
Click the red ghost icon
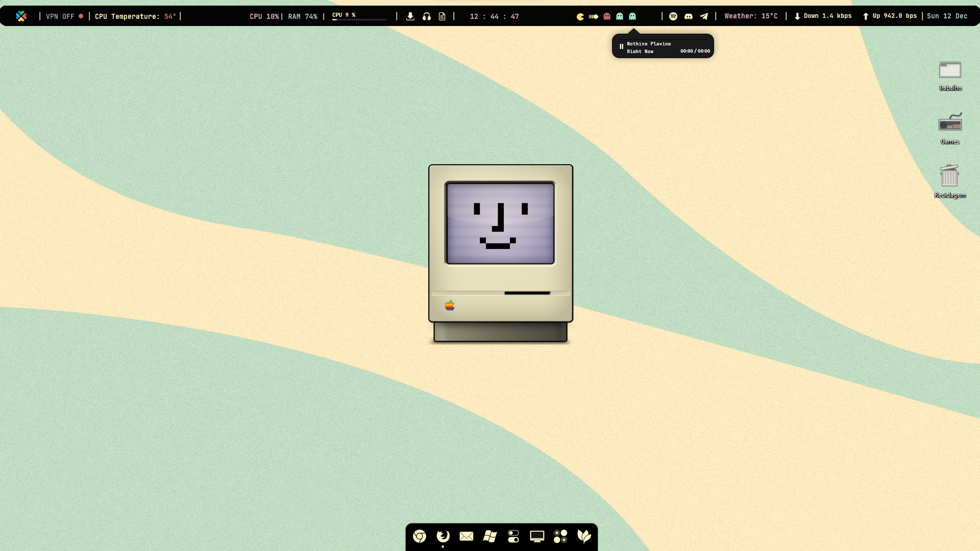click(607, 16)
